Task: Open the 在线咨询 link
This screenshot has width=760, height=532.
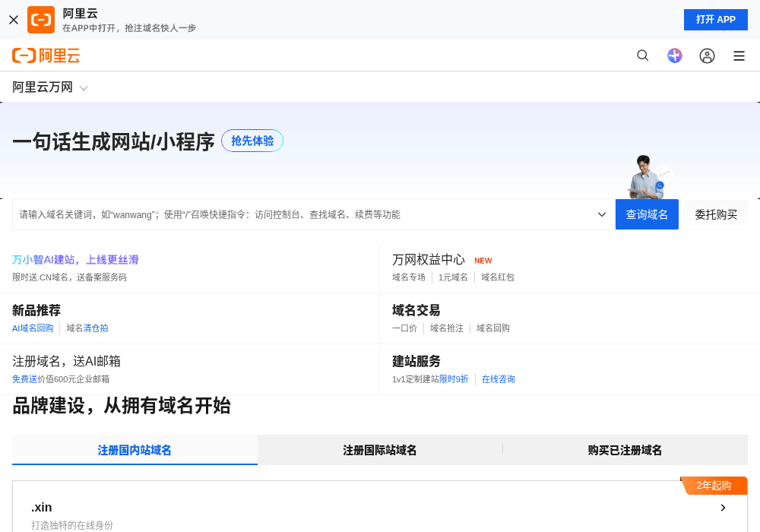Action: click(x=498, y=379)
